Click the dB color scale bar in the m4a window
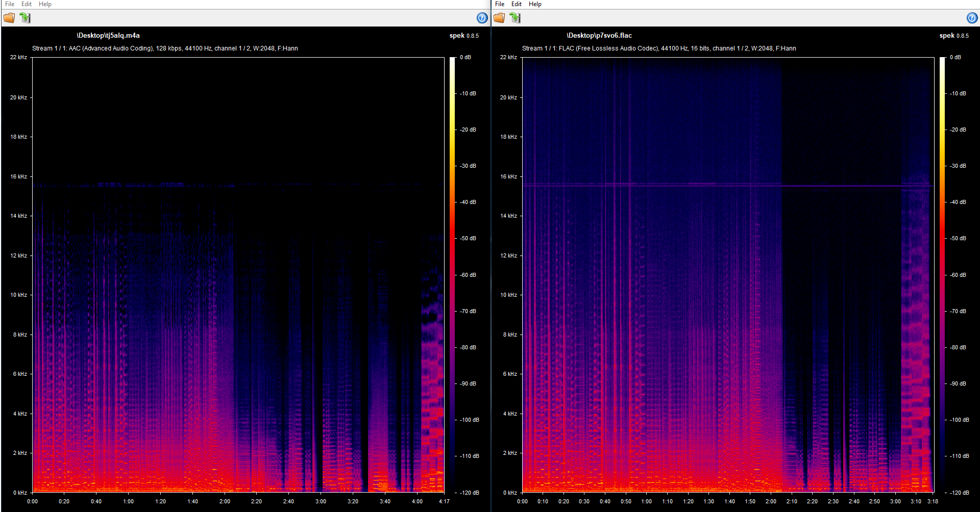 pos(452,275)
